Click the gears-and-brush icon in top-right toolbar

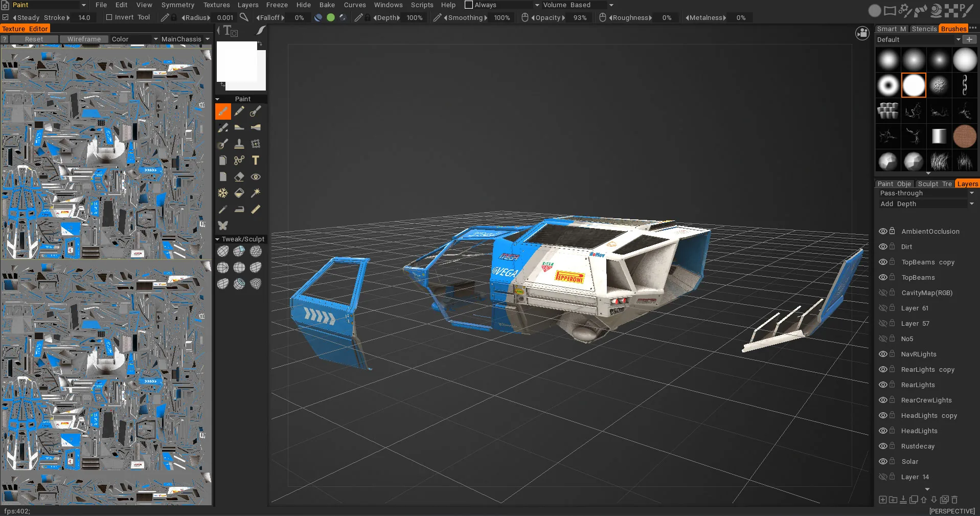coord(905,10)
